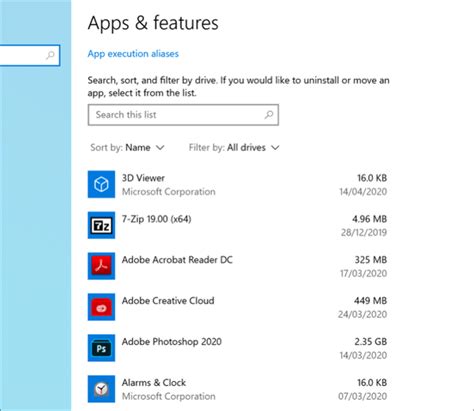Expand the chevron next to All drives
Viewport: 474px width, 411px height.
(x=275, y=148)
